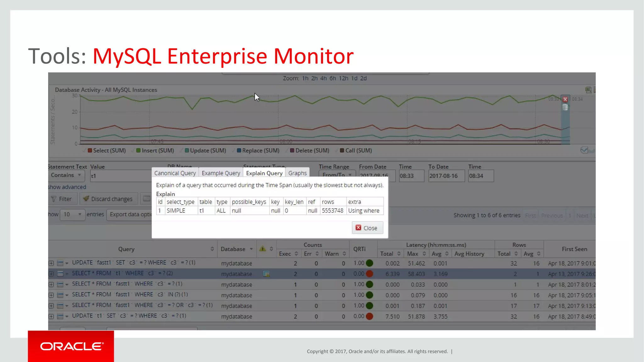Screen dimensions: 644x362
Task: Expand the SELECT fastt1 c3 = ? OR row
Action: tap(51, 306)
